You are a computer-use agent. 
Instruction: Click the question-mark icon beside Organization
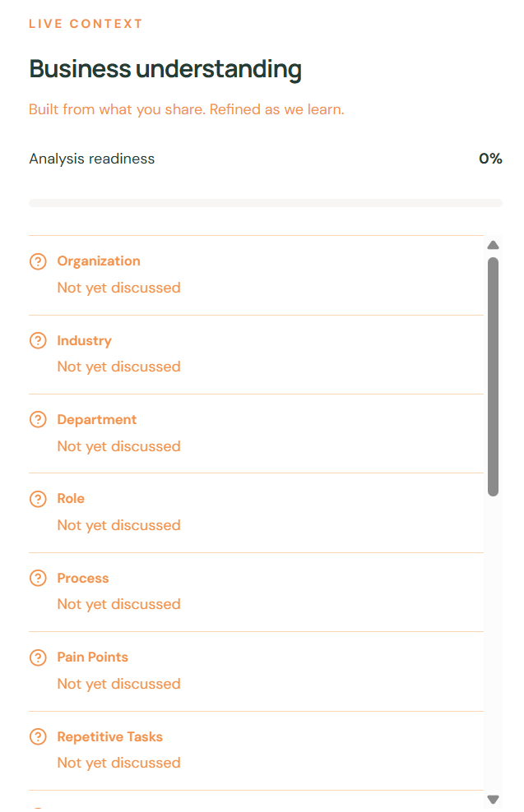pyautogui.click(x=38, y=261)
